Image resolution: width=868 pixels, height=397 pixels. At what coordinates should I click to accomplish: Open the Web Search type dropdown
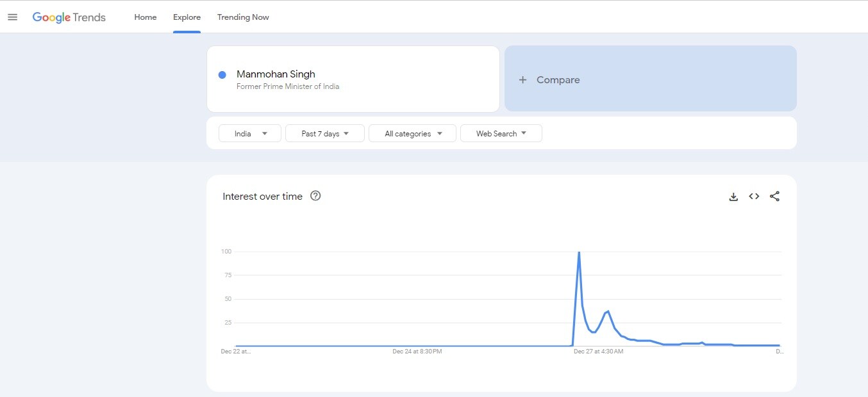point(501,133)
